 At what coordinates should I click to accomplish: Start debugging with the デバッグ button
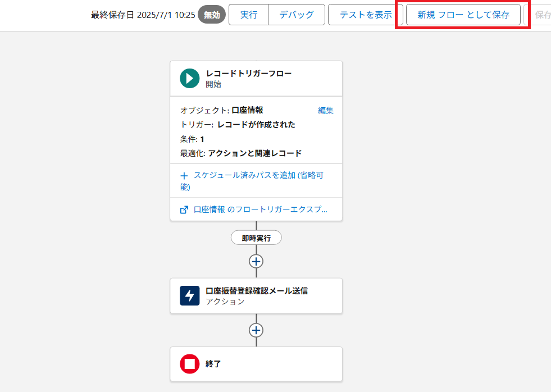(297, 15)
